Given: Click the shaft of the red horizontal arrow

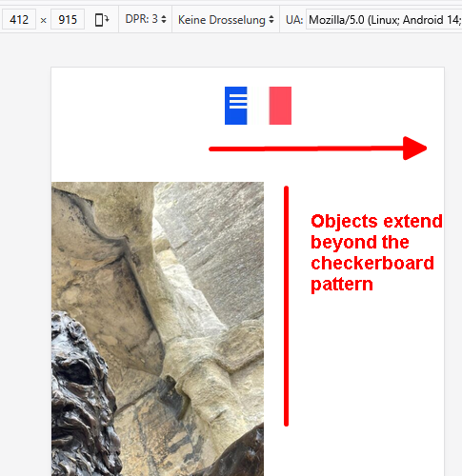Looking at the screenshot, I should pyautogui.click(x=306, y=149).
